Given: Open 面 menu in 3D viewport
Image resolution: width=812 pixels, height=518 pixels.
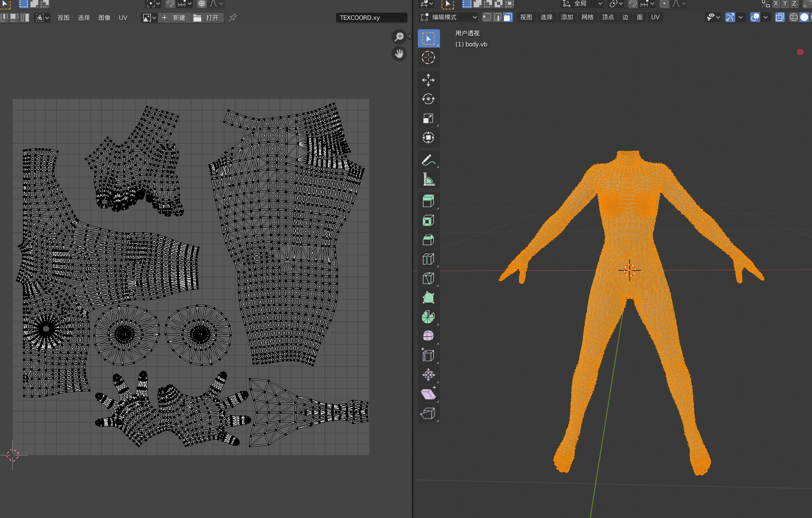Looking at the screenshot, I should coord(640,17).
